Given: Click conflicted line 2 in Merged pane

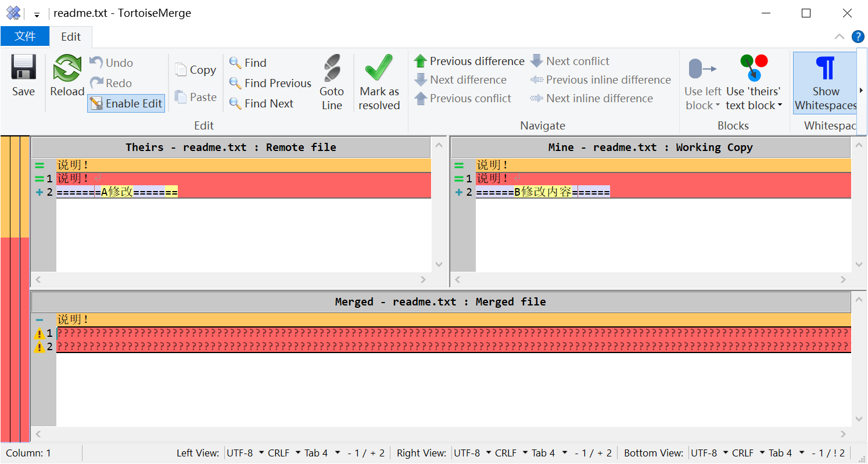Looking at the screenshot, I should point(454,347).
